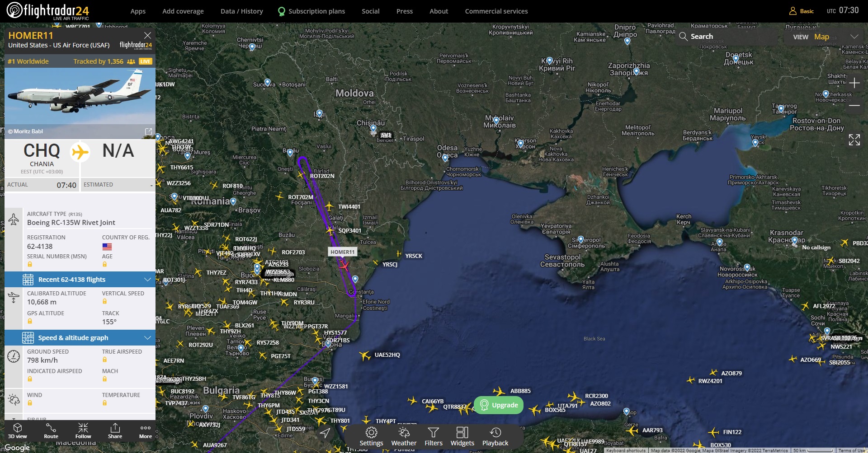Toggle fullscreen map mode
868x453 pixels.
point(854,140)
